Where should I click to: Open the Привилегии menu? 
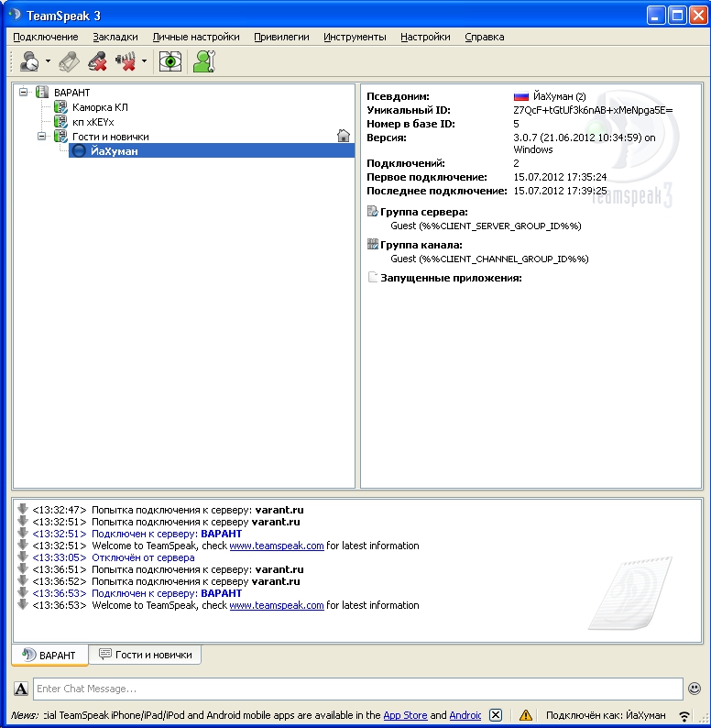point(281,37)
